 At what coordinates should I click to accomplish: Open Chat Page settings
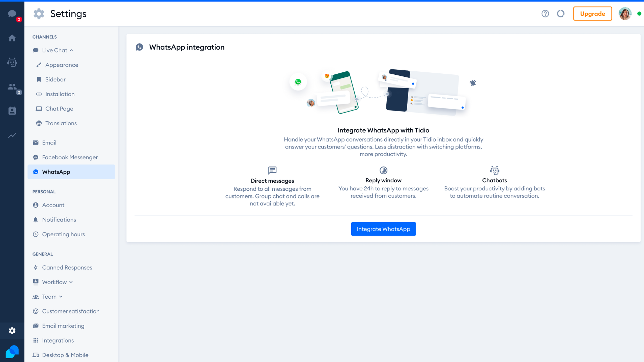[59, 109]
